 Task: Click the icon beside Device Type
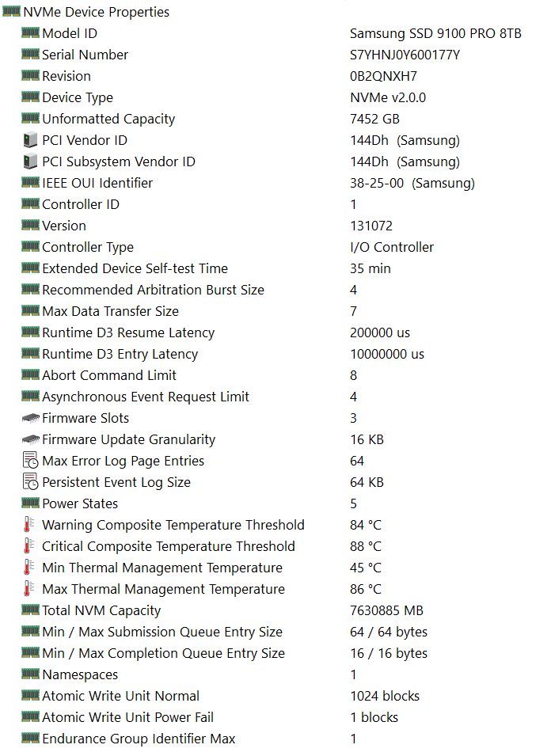click(30, 97)
